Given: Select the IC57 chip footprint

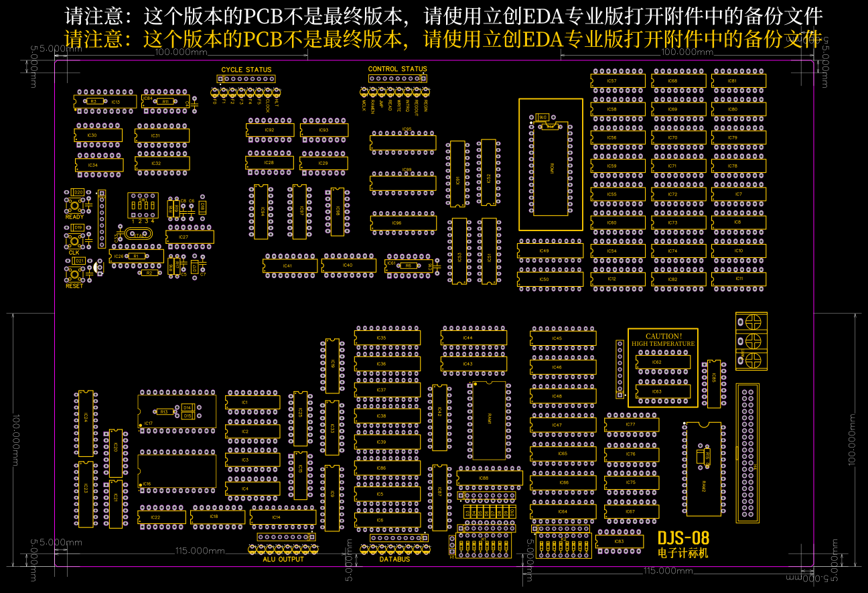Looking at the screenshot, I should tap(618, 80).
